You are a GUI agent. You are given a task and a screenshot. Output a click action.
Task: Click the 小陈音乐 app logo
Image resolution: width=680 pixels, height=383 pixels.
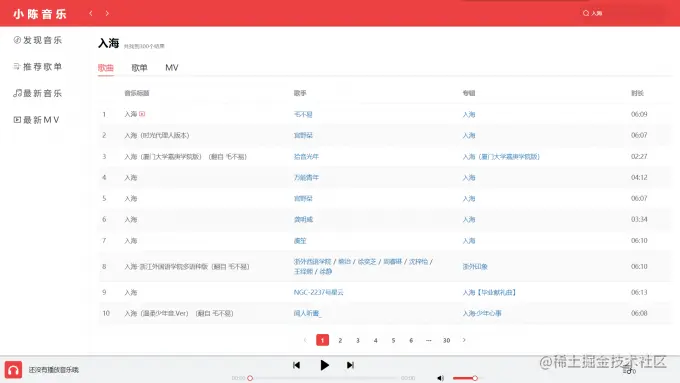click(40, 14)
